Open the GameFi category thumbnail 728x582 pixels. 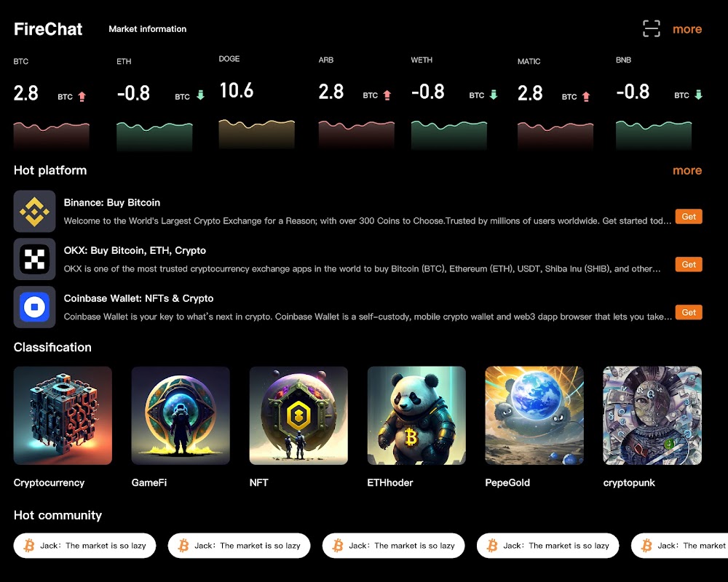pyautogui.click(x=181, y=415)
